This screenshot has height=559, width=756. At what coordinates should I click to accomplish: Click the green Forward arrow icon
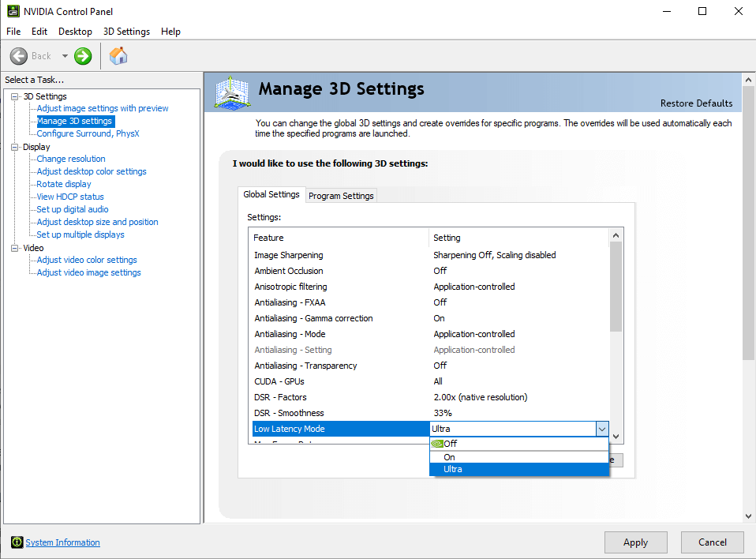click(x=82, y=56)
